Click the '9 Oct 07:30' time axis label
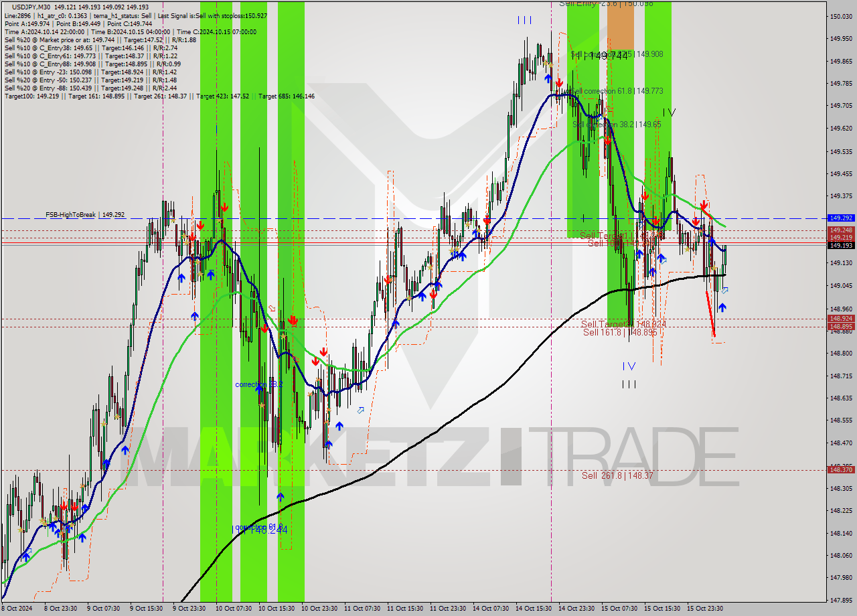This screenshot has width=857, height=616. 103,609
